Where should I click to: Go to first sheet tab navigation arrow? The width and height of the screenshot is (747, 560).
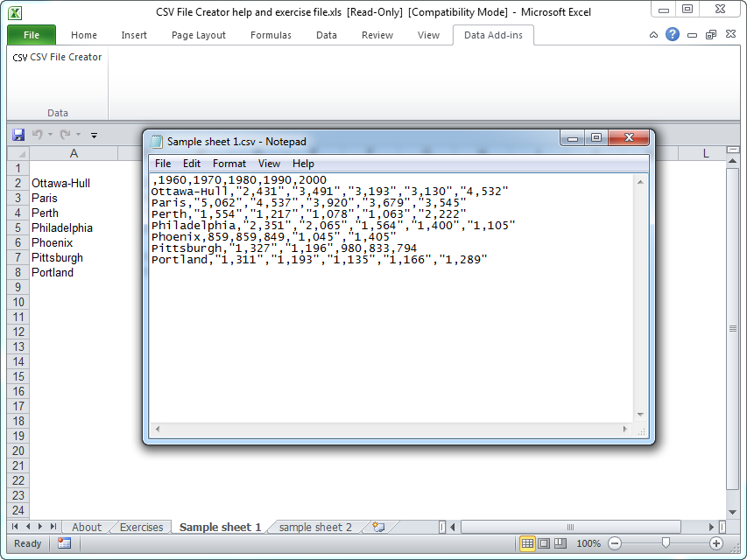coord(15,527)
